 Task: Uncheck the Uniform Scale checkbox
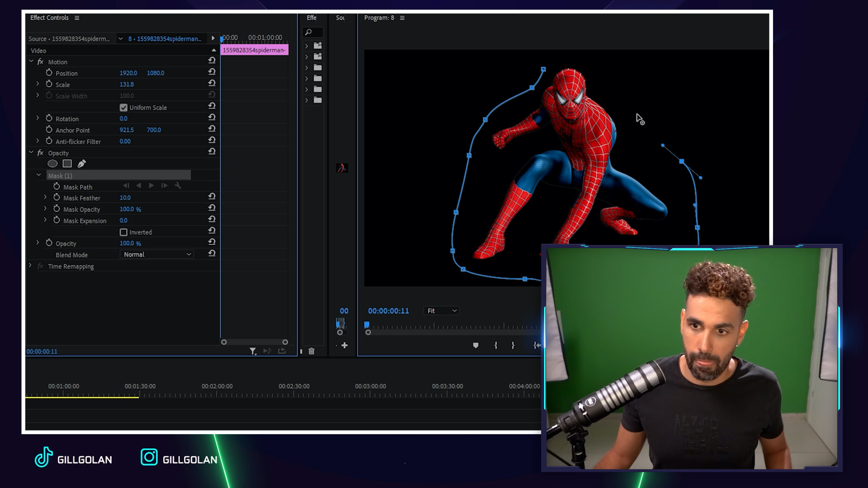coord(123,108)
